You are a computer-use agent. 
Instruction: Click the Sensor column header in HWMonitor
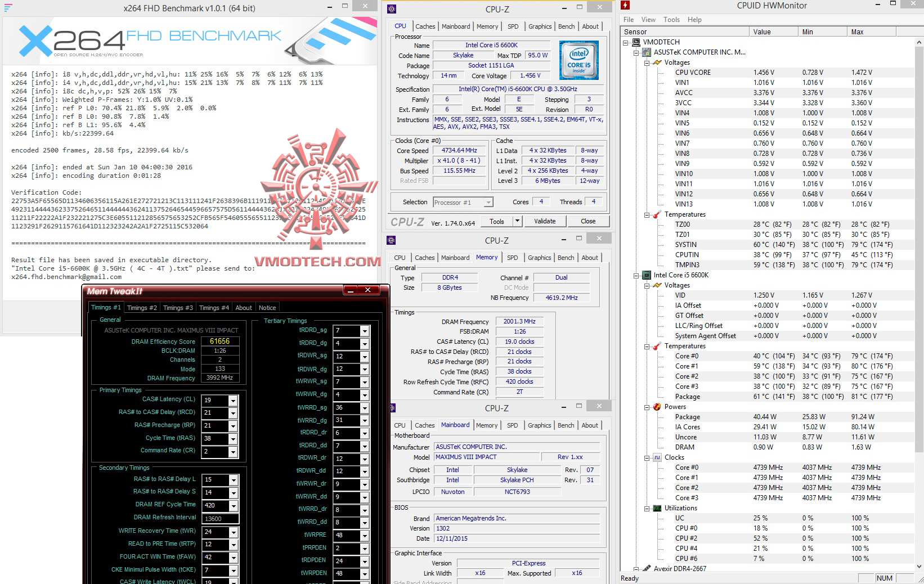point(685,32)
